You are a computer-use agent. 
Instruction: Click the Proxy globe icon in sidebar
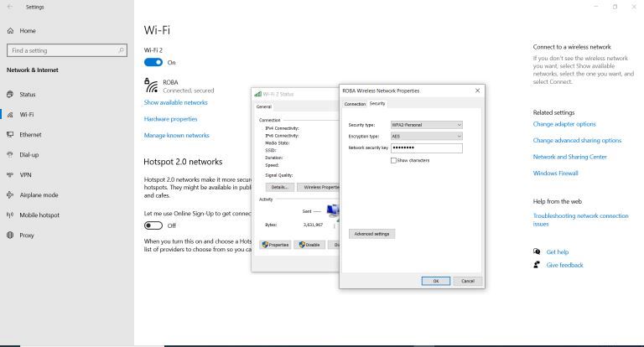pos(10,236)
